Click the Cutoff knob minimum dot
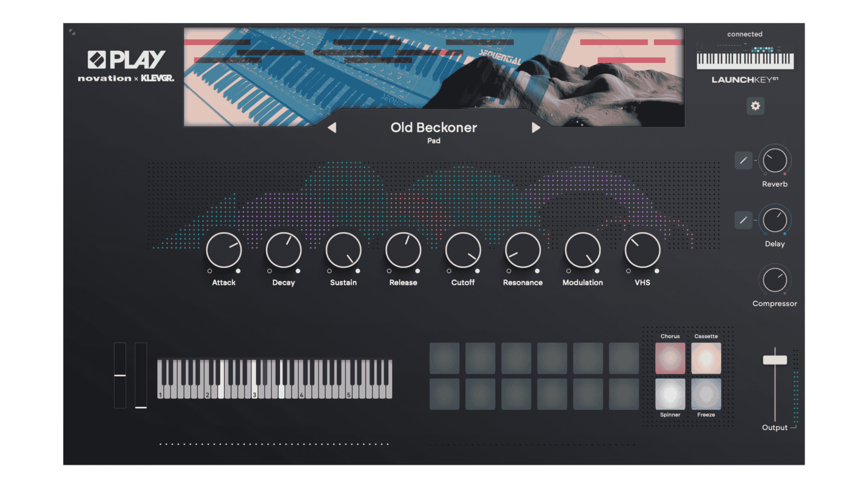Image resolution: width=868 pixels, height=488 pixels. tap(449, 271)
